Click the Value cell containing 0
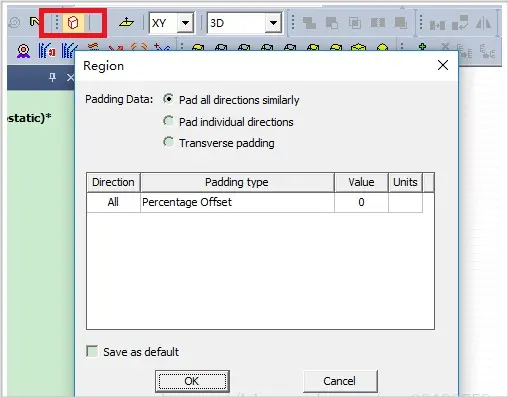The image size is (508, 397). (361, 202)
